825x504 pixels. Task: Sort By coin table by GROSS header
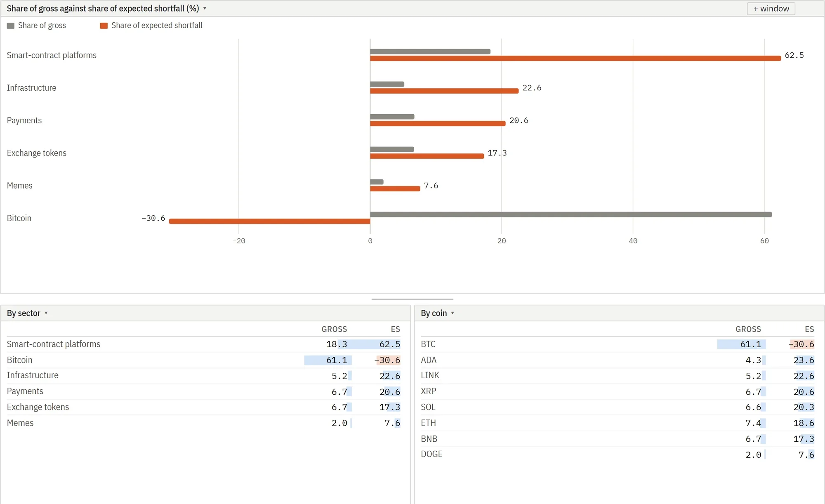point(748,329)
